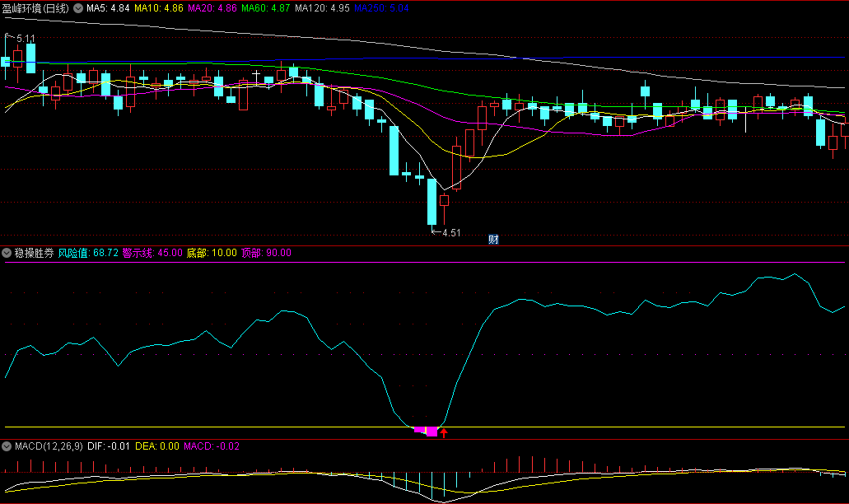Click the red up-arrow buy signal

click(x=444, y=432)
